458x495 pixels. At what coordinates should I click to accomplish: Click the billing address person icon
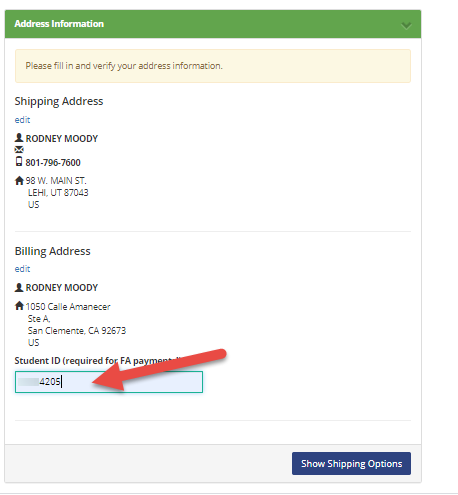(19, 287)
